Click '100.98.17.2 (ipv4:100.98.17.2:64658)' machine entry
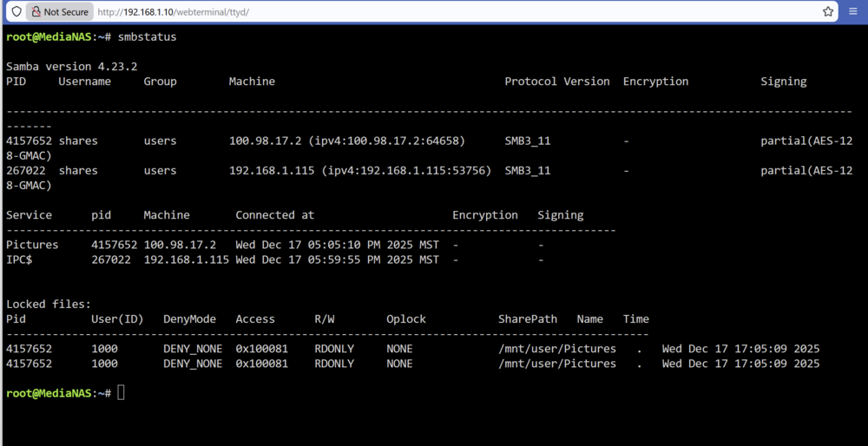Screen dimensions: 868x446 (x=347, y=141)
